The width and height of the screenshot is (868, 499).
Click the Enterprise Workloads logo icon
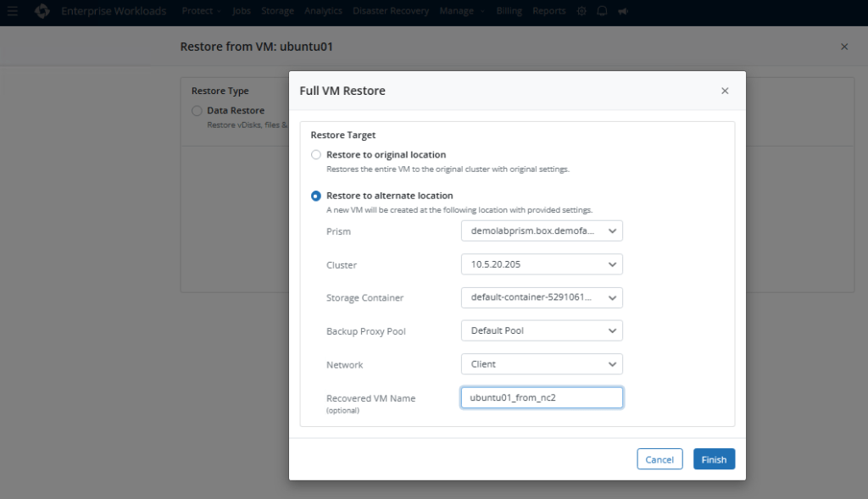click(42, 12)
